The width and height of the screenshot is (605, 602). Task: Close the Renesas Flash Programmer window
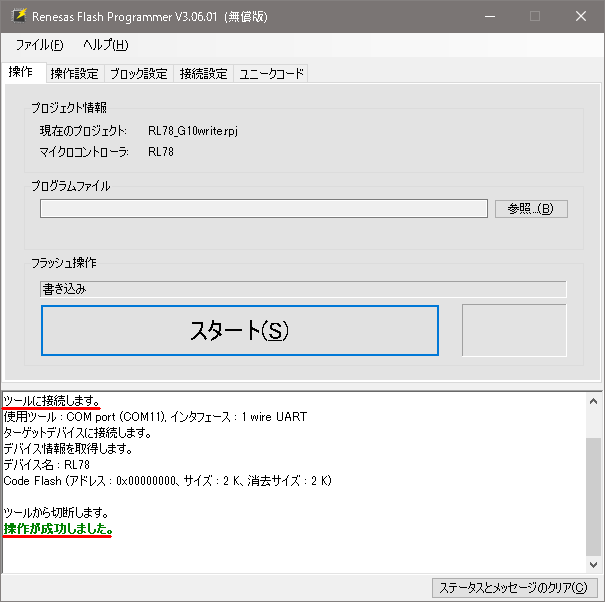[581, 16]
